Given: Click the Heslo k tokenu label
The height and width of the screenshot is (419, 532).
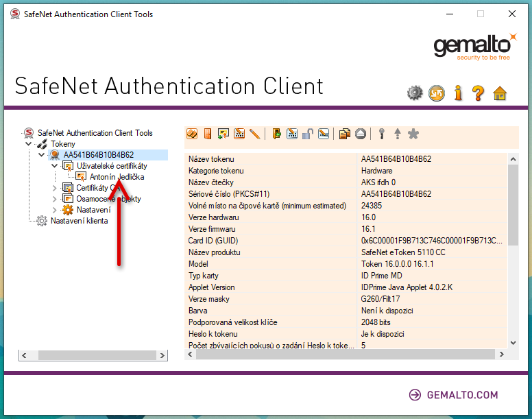Looking at the screenshot, I should coord(213,334).
